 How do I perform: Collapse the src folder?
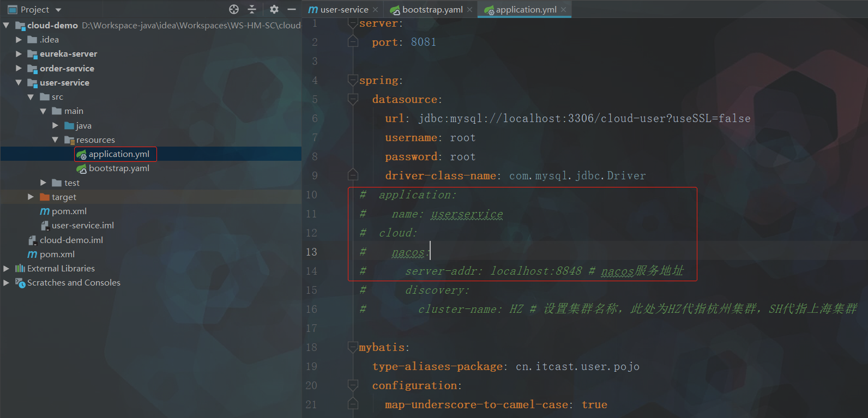[31, 97]
